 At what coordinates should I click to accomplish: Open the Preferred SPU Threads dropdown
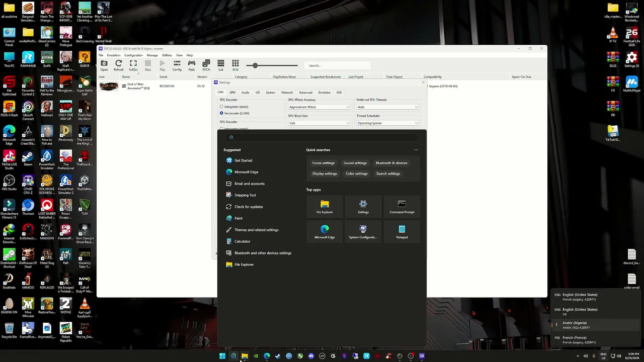point(387,107)
